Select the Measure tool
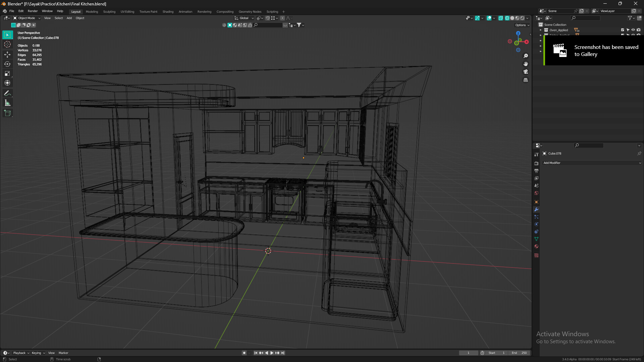Screen dimensions: 644x362 pyautogui.click(x=7, y=103)
